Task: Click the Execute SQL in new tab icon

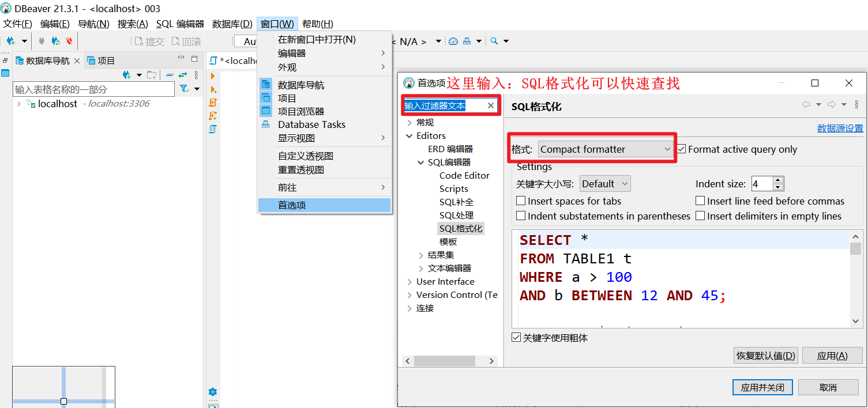Action: point(213,89)
